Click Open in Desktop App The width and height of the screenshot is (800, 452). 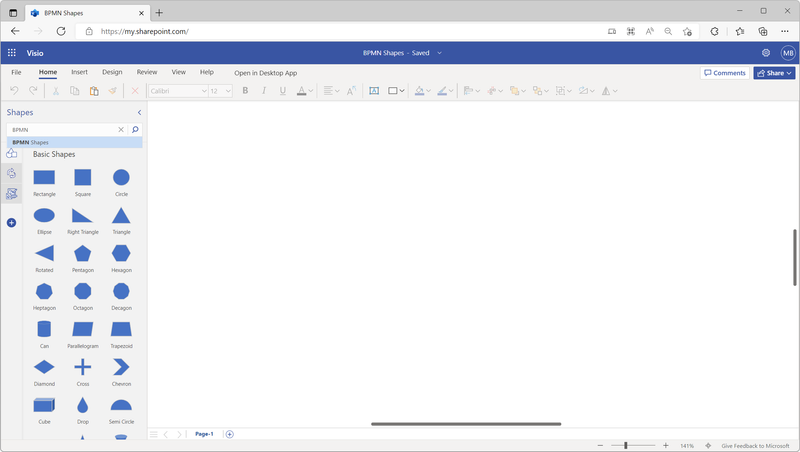[x=265, y=73]
